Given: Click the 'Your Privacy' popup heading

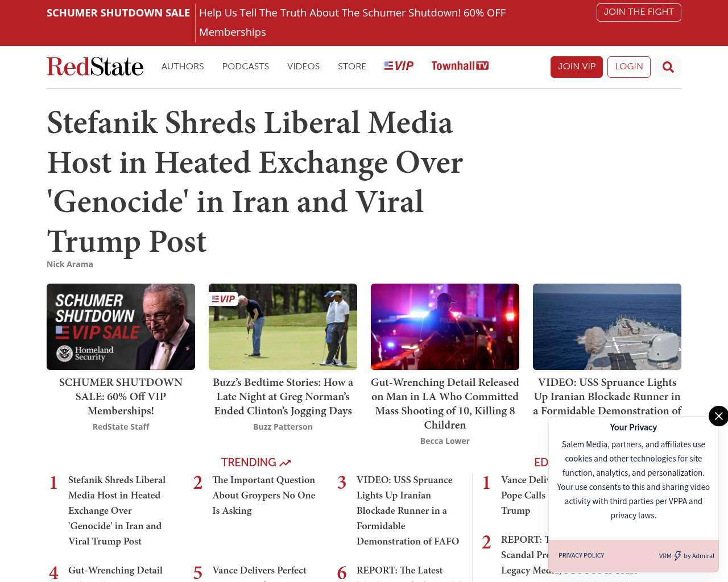Looking at the screenshot, I should (x=634, y=427).
